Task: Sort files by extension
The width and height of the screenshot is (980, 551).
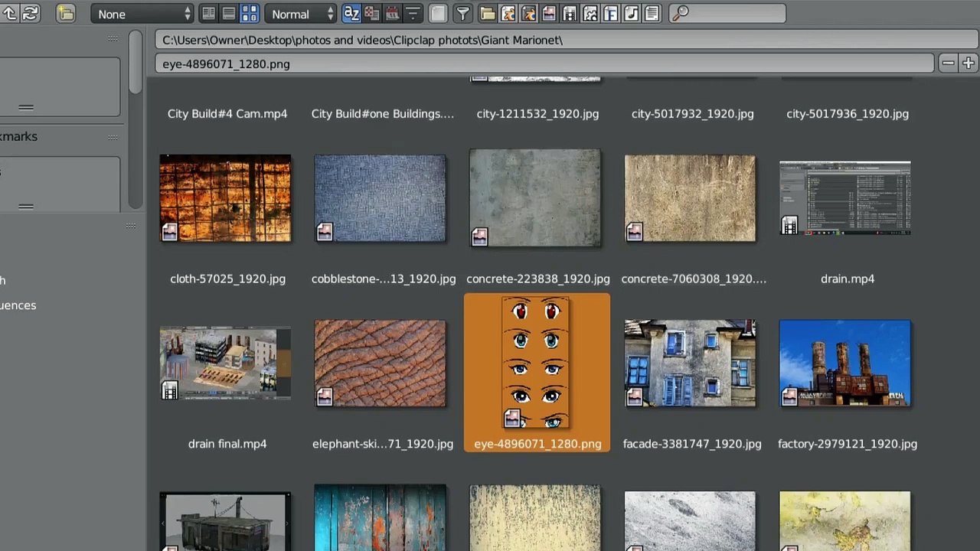Action: (371, 14)
